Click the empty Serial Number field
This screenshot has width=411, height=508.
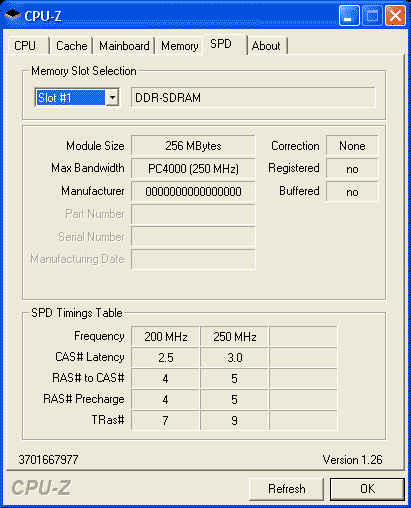193,237
